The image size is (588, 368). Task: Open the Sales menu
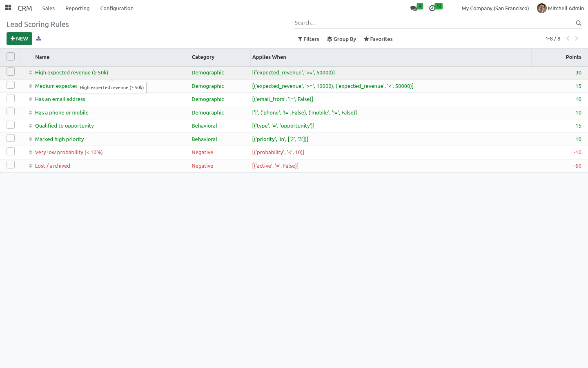49,8
